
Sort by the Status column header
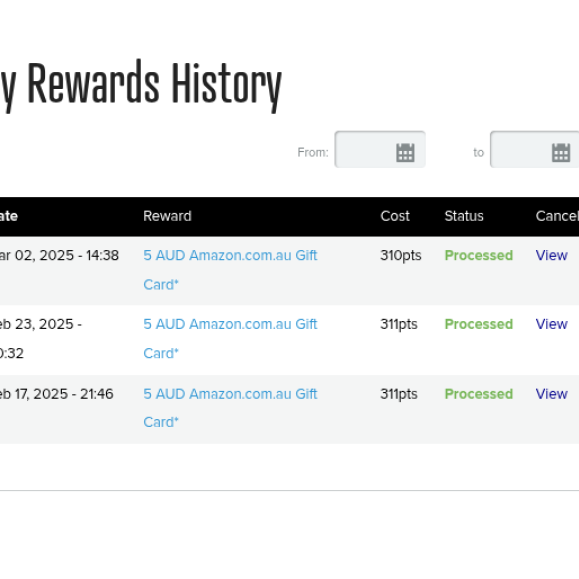click(464, 216)
